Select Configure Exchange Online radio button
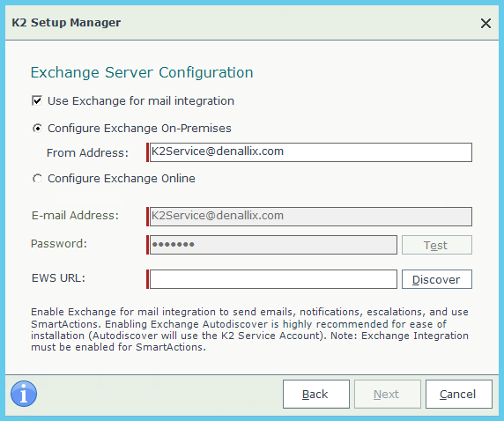This screenshot has width=504, height=421. [37, 179]
